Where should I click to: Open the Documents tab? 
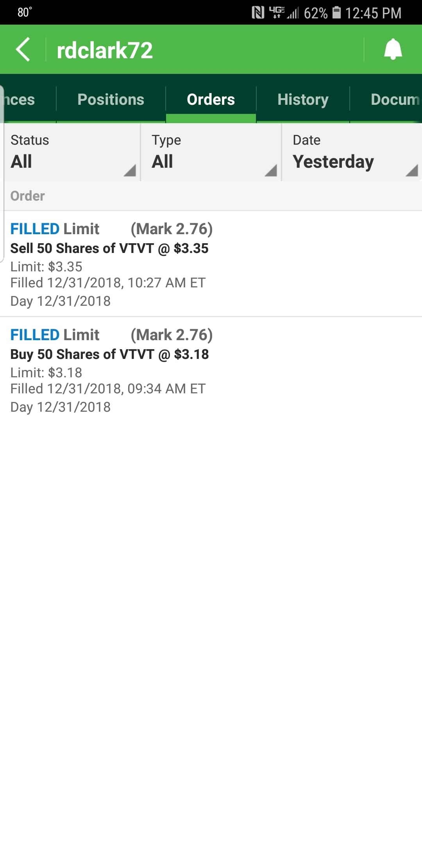coord(395,99)
